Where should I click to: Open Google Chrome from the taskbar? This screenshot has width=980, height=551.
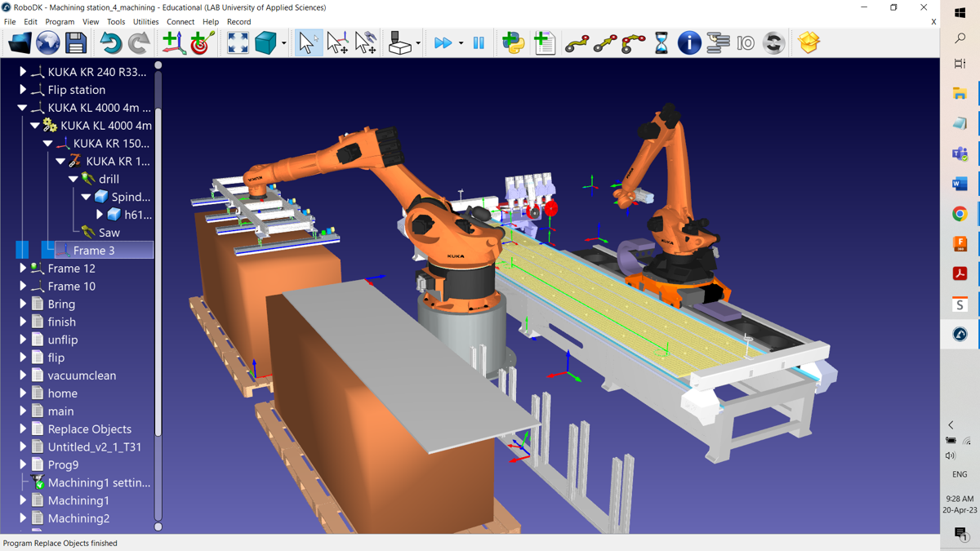point(960,214)
